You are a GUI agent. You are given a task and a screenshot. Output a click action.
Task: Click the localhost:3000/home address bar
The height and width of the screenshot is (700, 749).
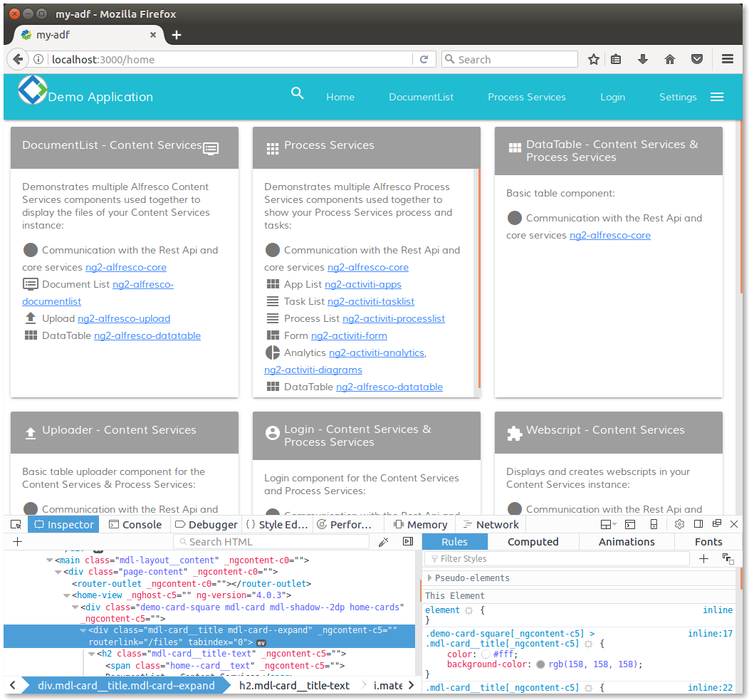tap(230, 59)
